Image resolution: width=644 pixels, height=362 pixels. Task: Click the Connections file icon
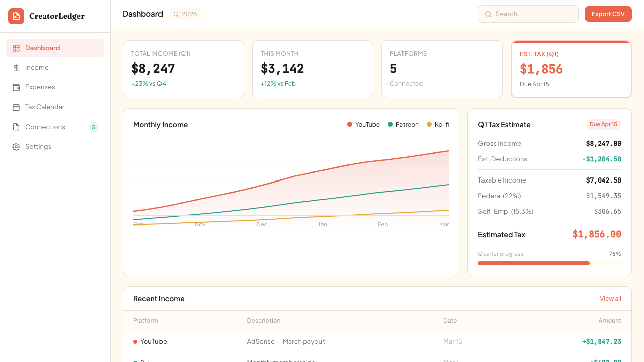(16, 127)
